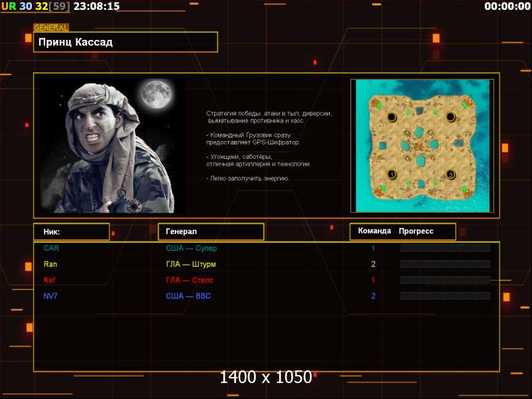This screenshot has width=532, height=399.
Task: Click the 'UR 30 32[59]' counter overlay
Action: click(36, 6)
